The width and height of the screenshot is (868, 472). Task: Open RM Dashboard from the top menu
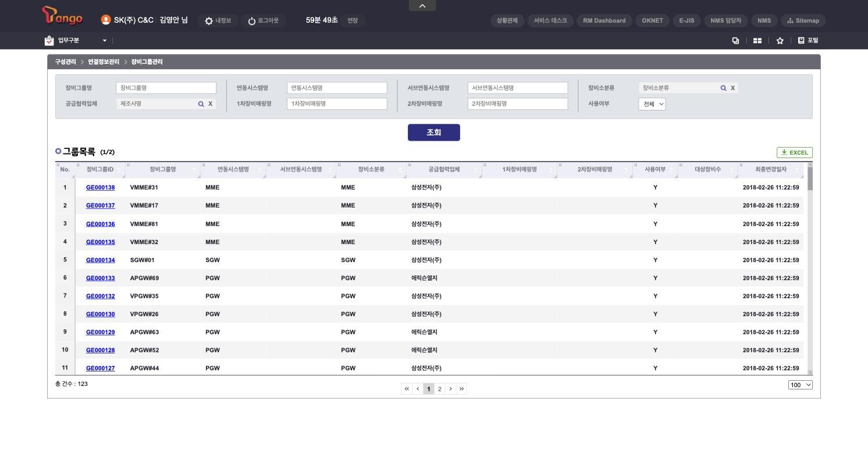click(604, 21)
